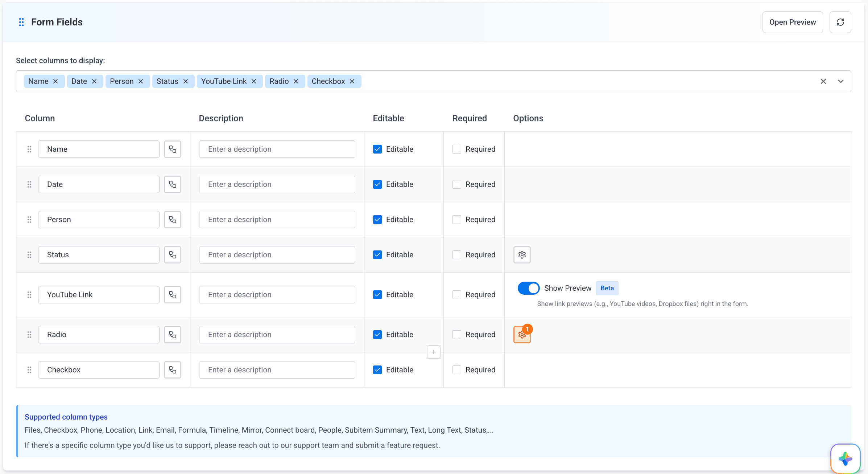This screenshot has height=474, width=868.
Task: Remove the Person tag from selected columns
Action: [x=141, y=81]
